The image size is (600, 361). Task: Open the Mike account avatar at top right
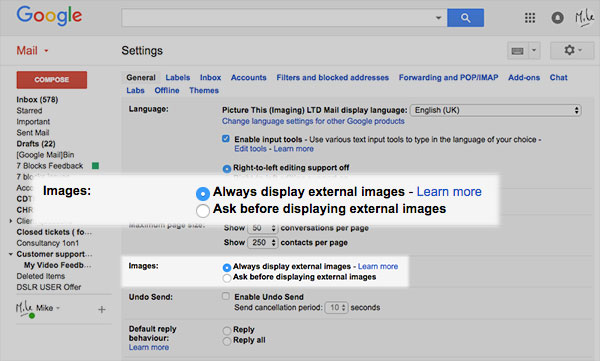tap(585, 18)
